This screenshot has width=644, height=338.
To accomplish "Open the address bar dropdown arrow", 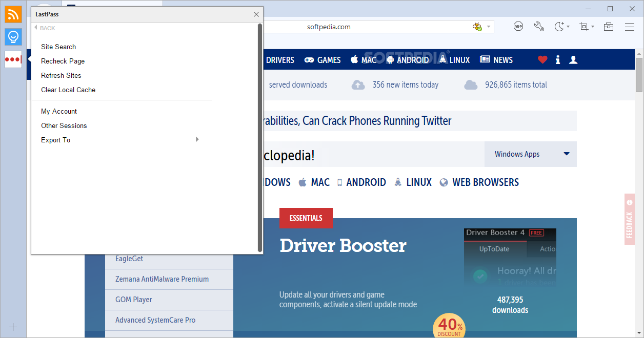I will (x=489, y=27).
